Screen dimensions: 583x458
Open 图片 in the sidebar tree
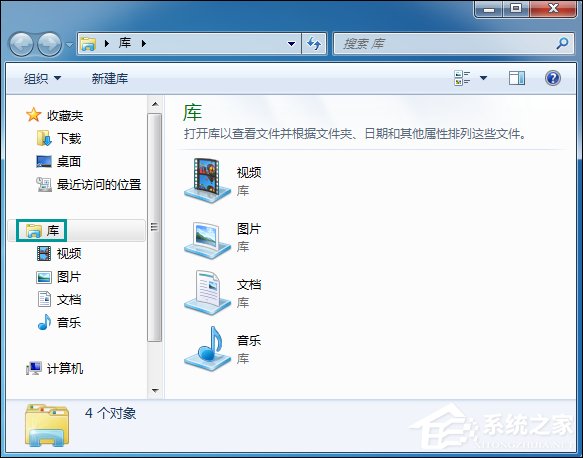point(69,277)
